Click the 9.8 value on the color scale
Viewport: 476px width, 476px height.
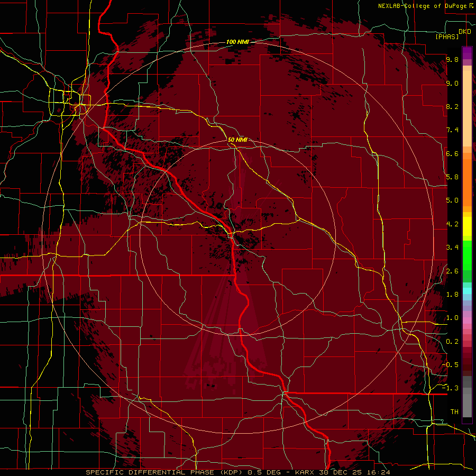click(452, 60)
